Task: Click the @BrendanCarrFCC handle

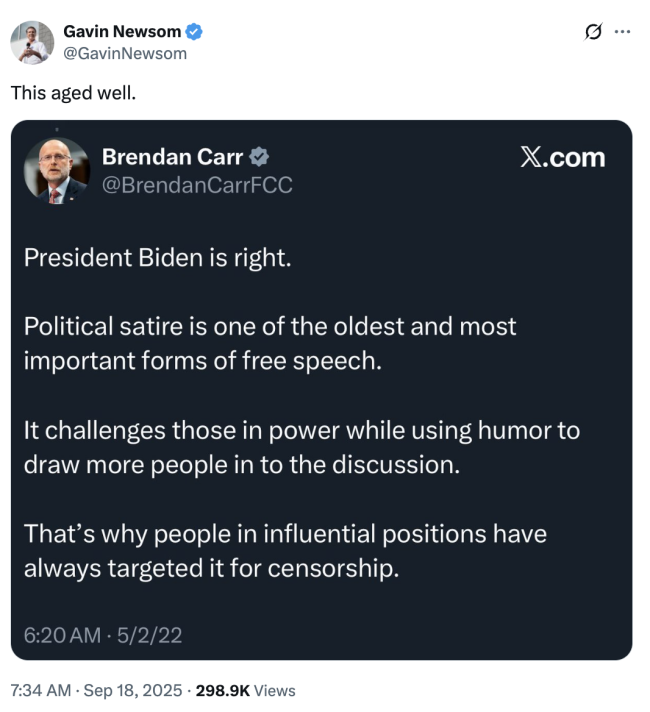Action: tap(197, 184)
